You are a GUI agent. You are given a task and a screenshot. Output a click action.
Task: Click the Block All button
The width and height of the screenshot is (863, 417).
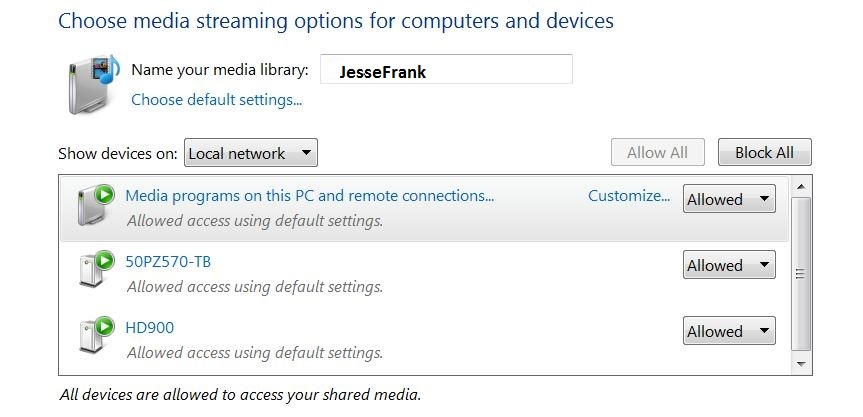[764, 152]
